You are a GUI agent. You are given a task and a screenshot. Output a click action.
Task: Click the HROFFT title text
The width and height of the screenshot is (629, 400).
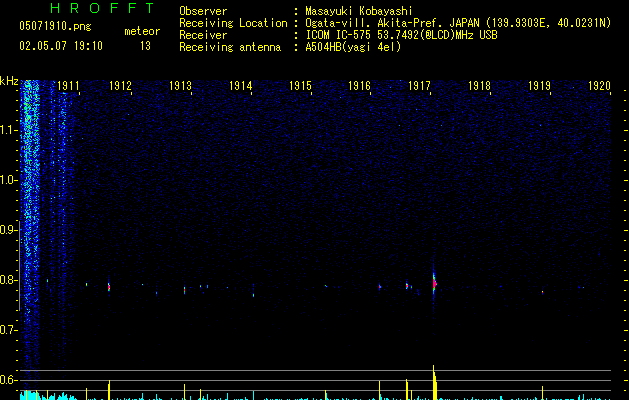(x=103, y=8)
